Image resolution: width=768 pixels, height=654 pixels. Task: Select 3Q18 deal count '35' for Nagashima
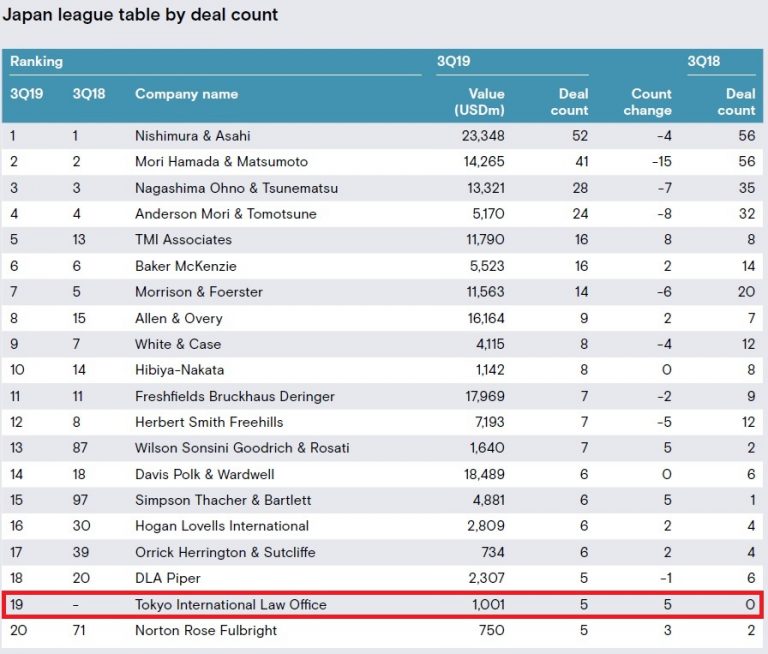[x=747, y=188]
